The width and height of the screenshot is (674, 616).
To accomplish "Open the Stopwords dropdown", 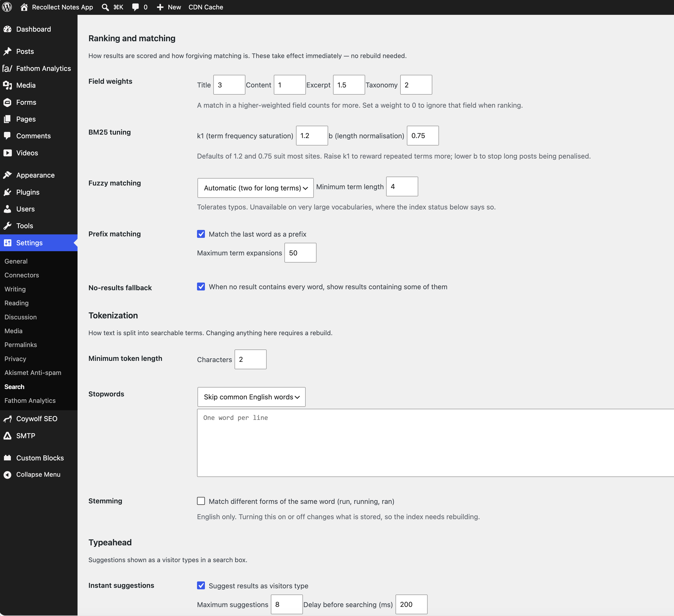I will pos(251,397).
